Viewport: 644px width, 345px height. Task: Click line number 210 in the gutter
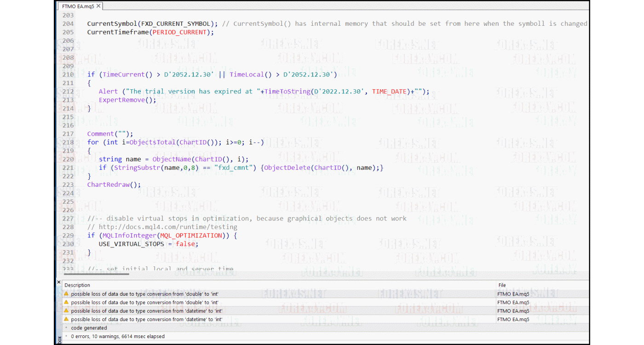pos(68,74)
